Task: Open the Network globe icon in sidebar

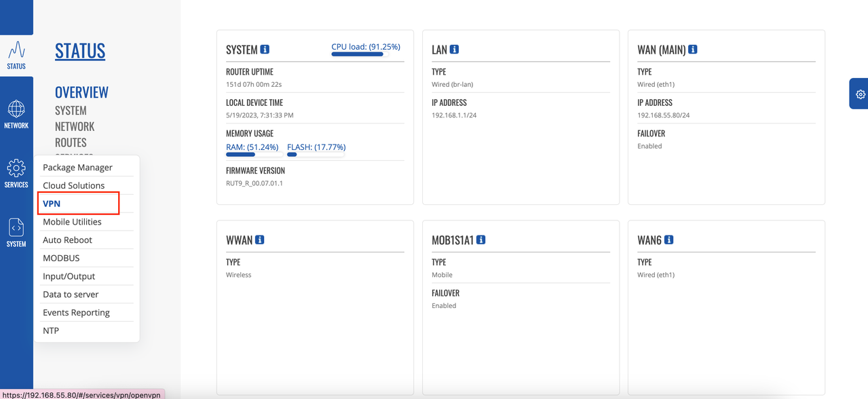Action: [16, 110]
